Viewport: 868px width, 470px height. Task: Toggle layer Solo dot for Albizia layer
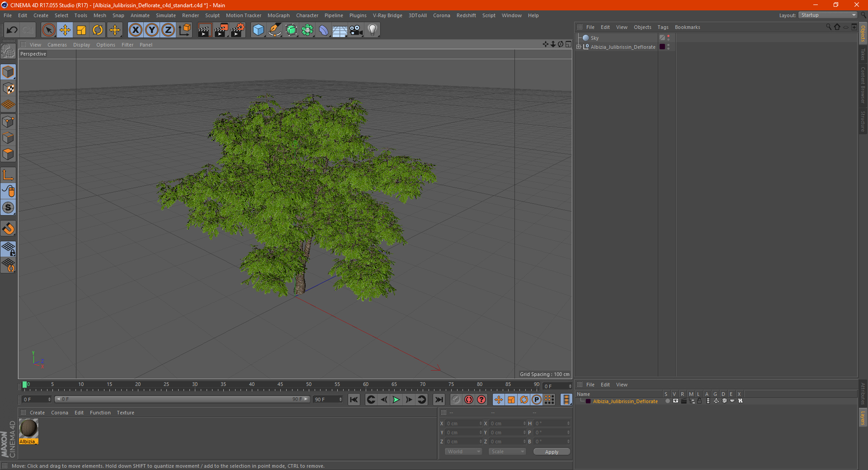click(667, 401)
